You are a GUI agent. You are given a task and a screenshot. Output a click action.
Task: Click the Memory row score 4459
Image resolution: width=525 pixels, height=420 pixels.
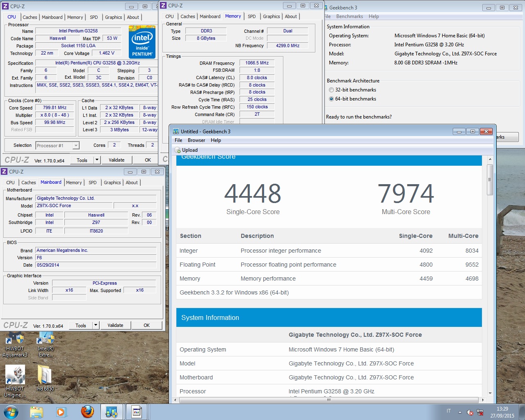point(426,278)
